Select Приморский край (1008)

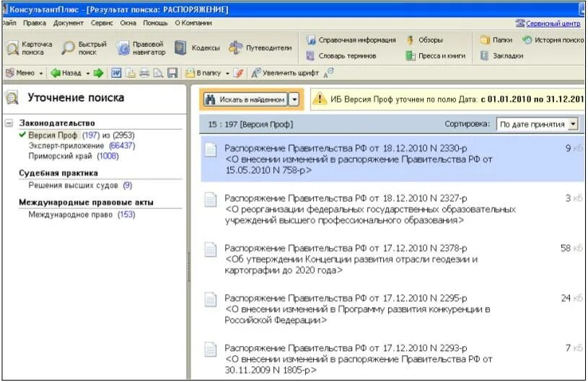[74, 156]
